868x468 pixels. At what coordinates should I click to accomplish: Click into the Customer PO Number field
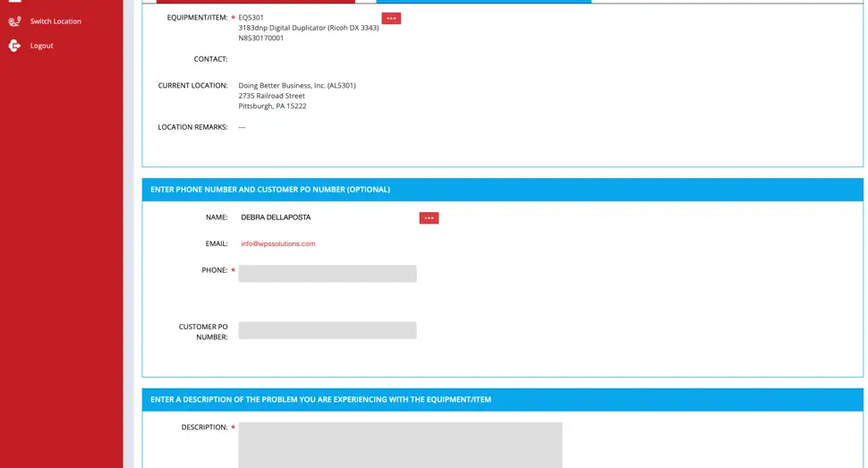[x=327, y=330]
